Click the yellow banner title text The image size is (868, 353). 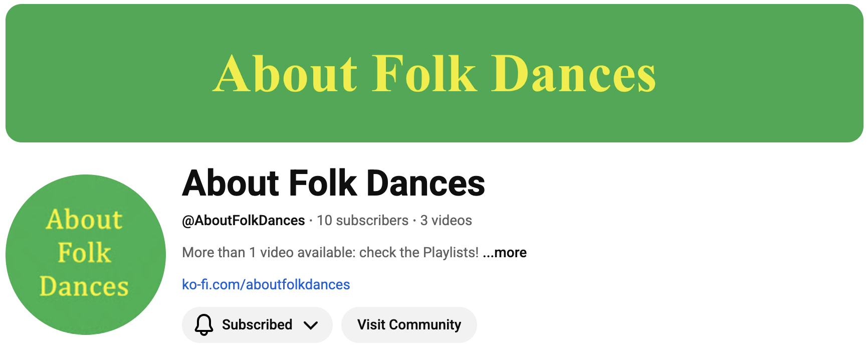(434, 74)
